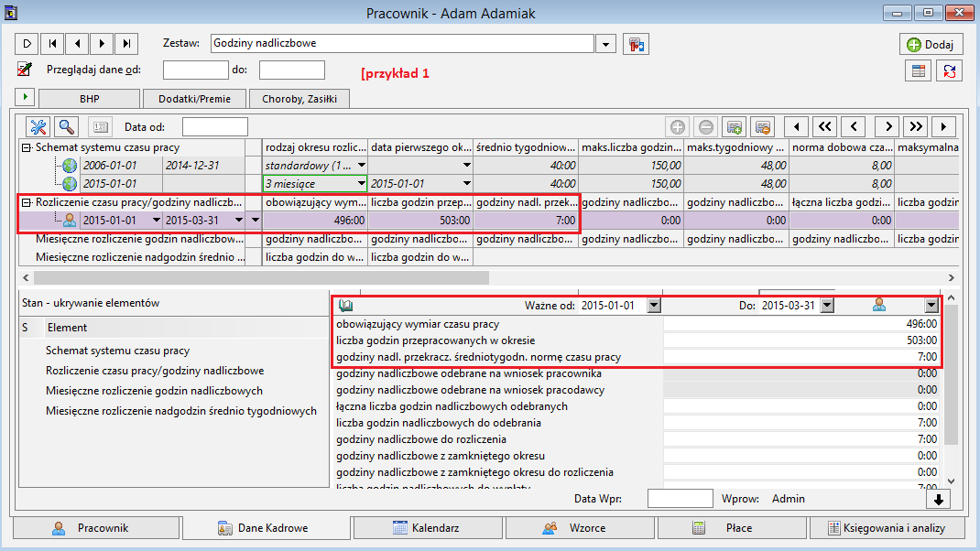Open the Płace bottom tab
Viewport: 980px width, 551px height.
point(732,528)
